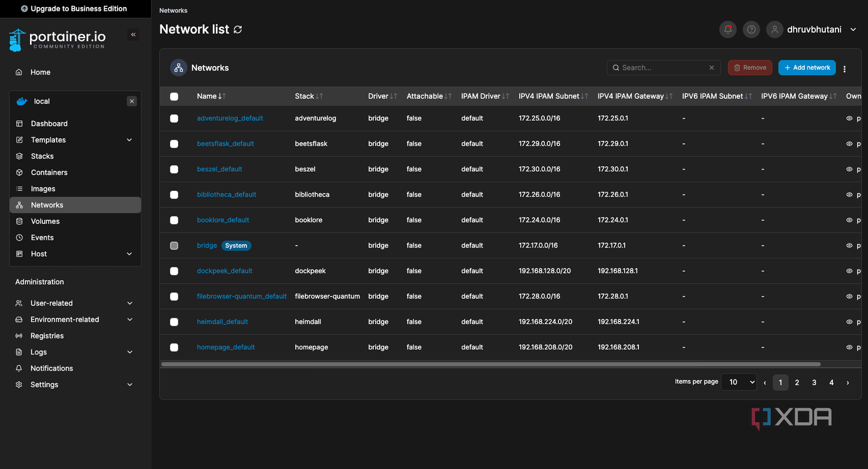Click the Remove button

point(750,68)
